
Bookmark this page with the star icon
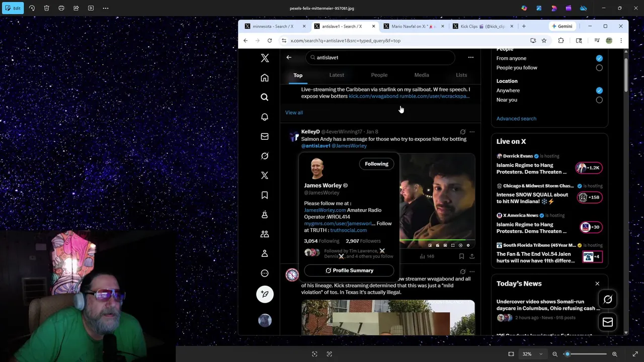tap(544, 41)
